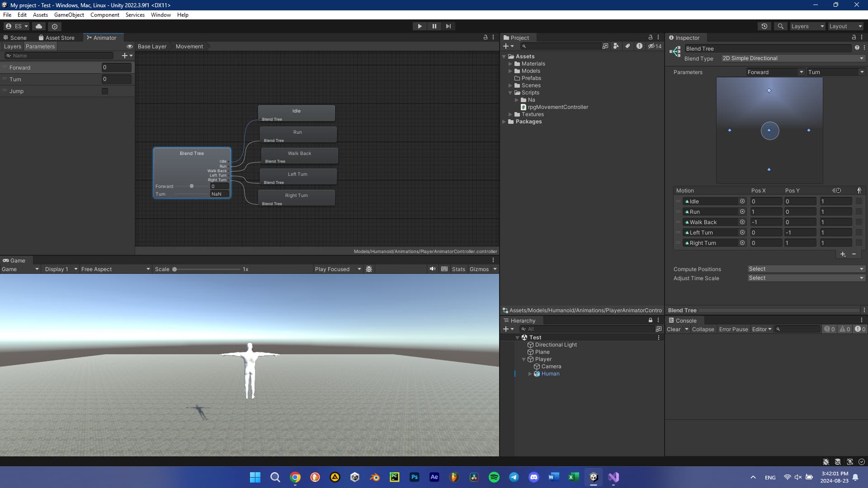Click the Project panel search field

tap(561, 46)
